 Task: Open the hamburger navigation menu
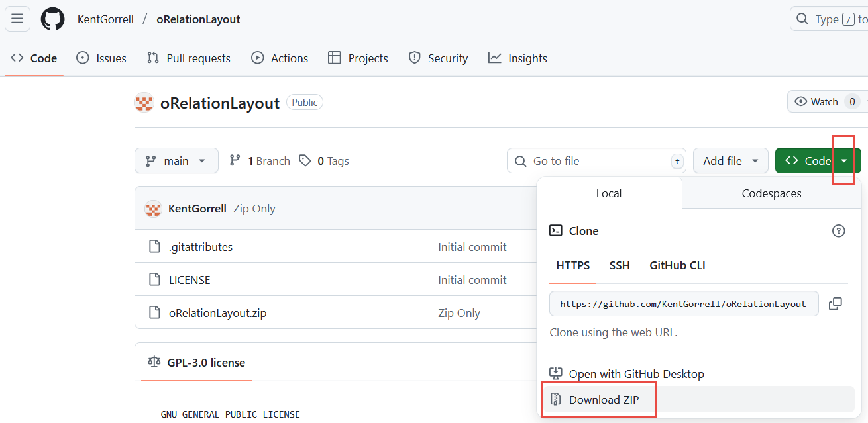point(17,19)
